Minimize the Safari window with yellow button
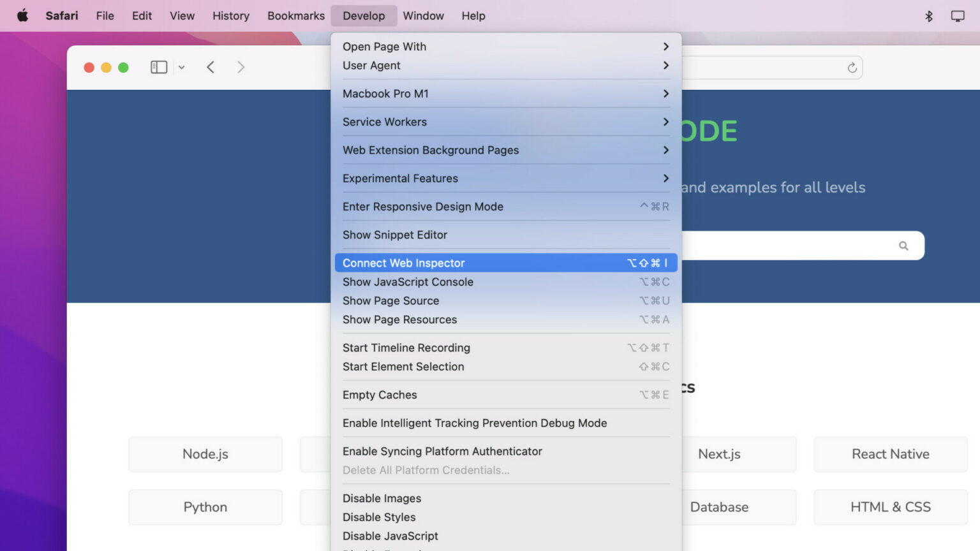This screenshot has height=551, width=980. click(106, 68)
